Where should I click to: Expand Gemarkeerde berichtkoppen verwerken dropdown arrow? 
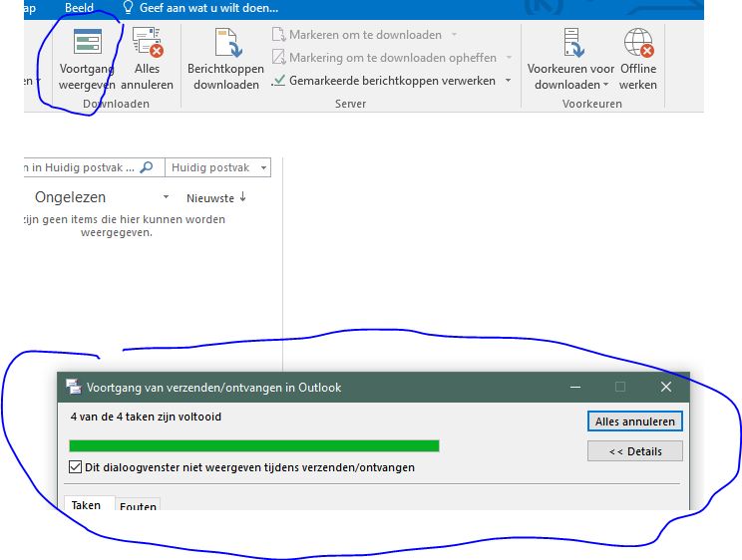coord(508,81)
